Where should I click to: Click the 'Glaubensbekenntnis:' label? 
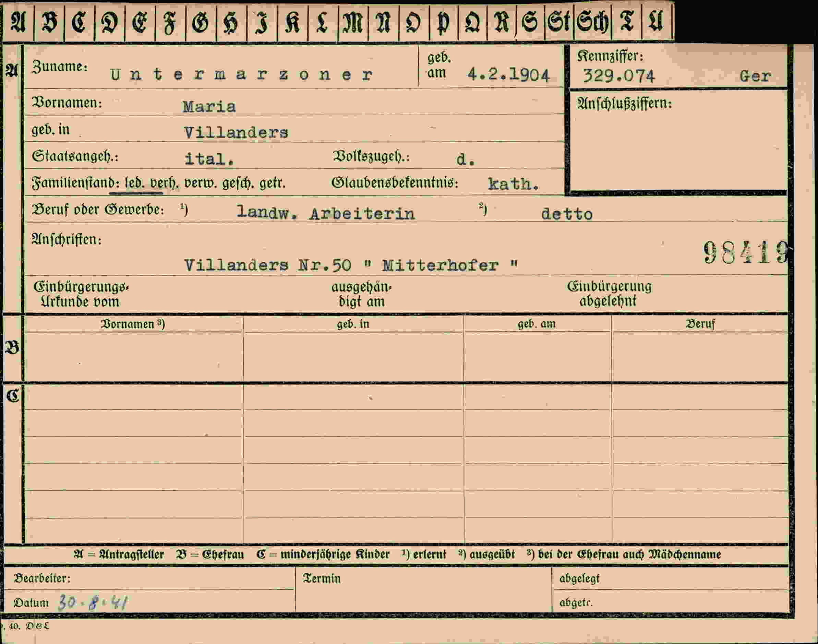click(x=395, y=183)
